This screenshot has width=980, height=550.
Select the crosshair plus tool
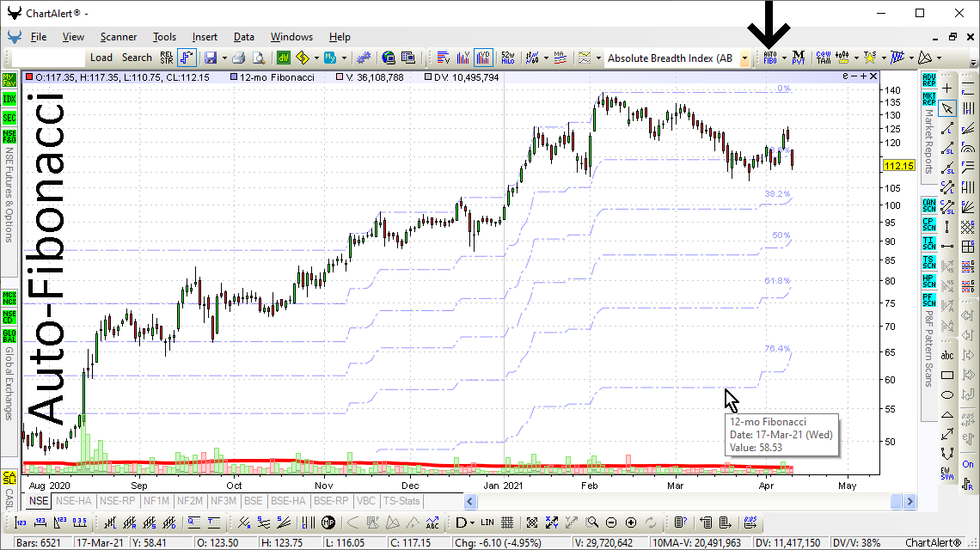(x=947, y=89)
